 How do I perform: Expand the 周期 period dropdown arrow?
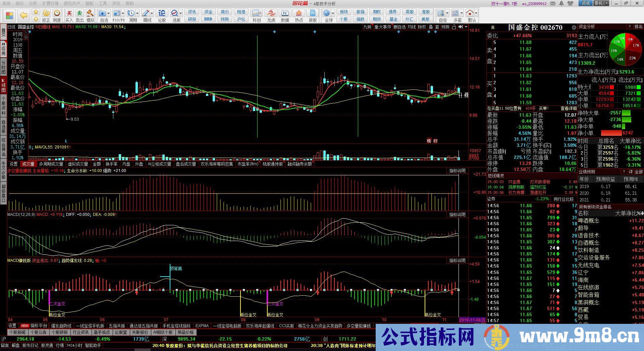tap(137, 14)
